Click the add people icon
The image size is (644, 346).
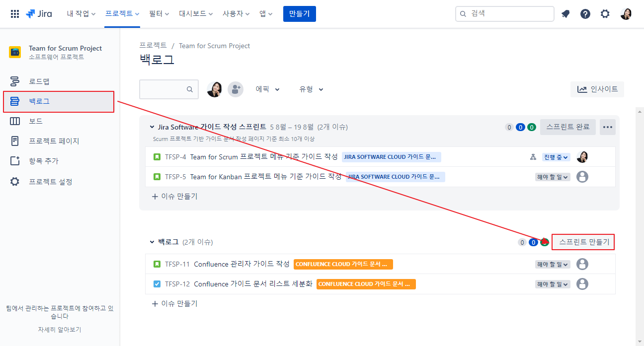click(235, 89)
